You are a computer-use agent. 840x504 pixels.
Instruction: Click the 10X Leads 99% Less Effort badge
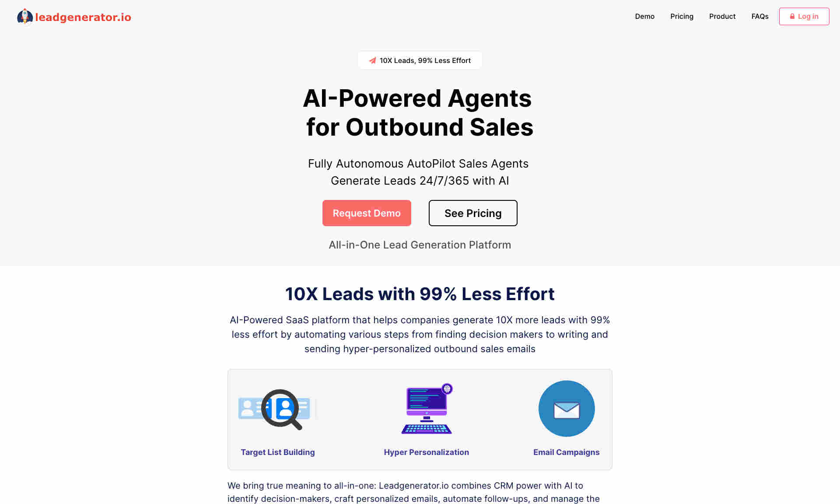tap(420, 60)
